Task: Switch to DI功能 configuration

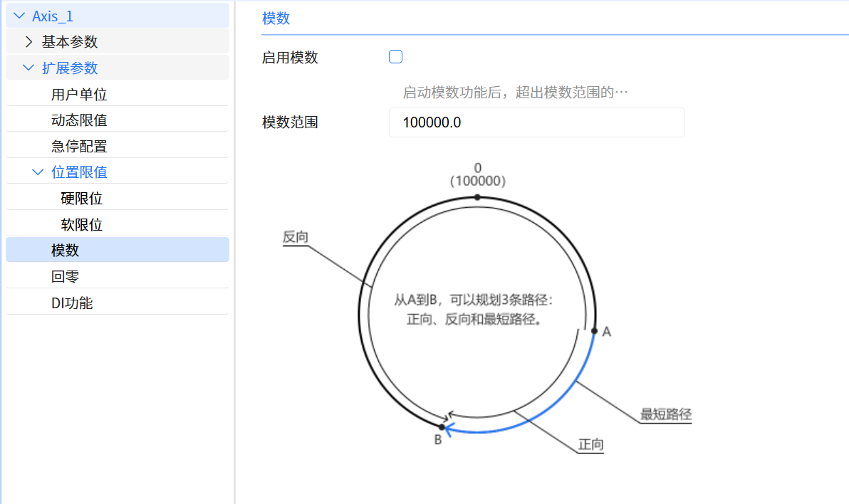Action: [x=72, y=303]
